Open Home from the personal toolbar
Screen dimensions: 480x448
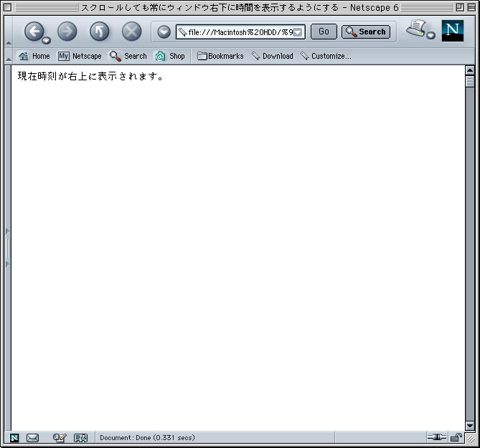(x=34, y=56)
